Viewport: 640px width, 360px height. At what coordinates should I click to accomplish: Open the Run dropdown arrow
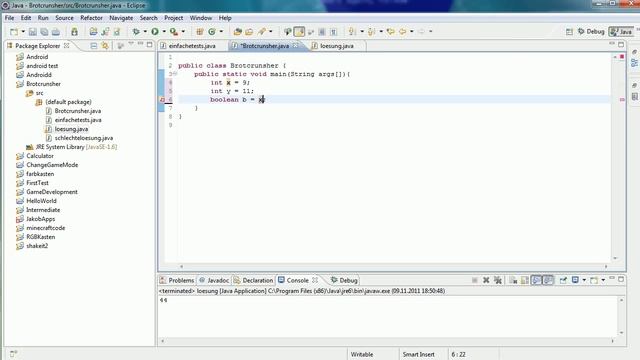(164, 31)
